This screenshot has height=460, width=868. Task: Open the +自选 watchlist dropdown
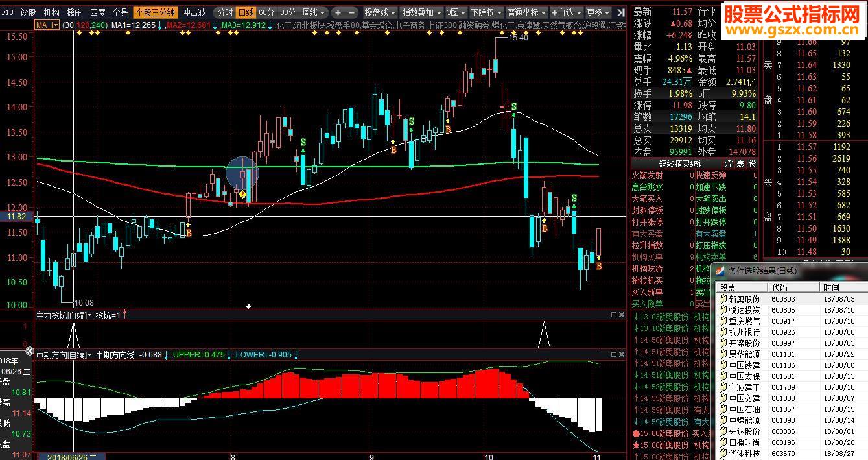567,12
